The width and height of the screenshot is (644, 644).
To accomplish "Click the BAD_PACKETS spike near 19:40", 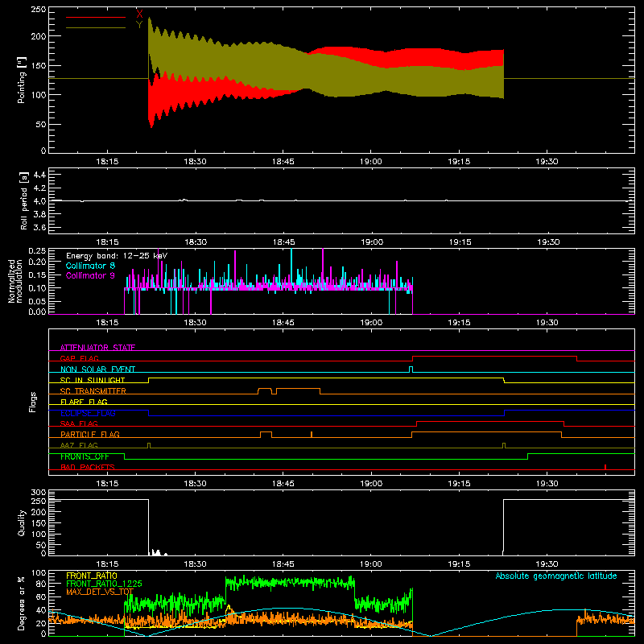I will click(605, 467).
